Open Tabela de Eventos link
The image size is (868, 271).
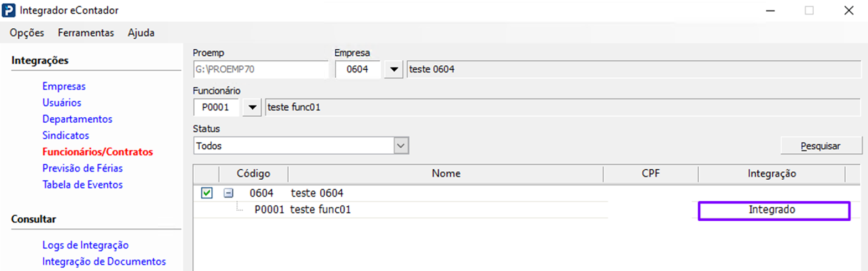point(82,185)
